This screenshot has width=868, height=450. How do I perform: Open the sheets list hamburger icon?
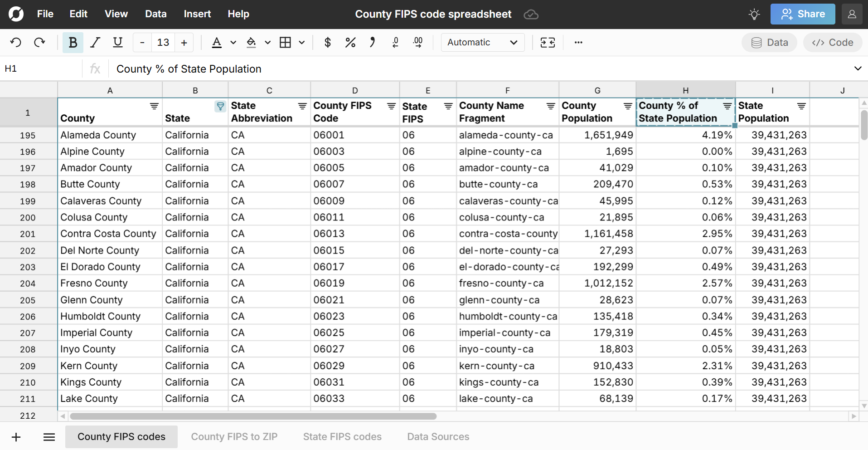click(x=49, y=437)
